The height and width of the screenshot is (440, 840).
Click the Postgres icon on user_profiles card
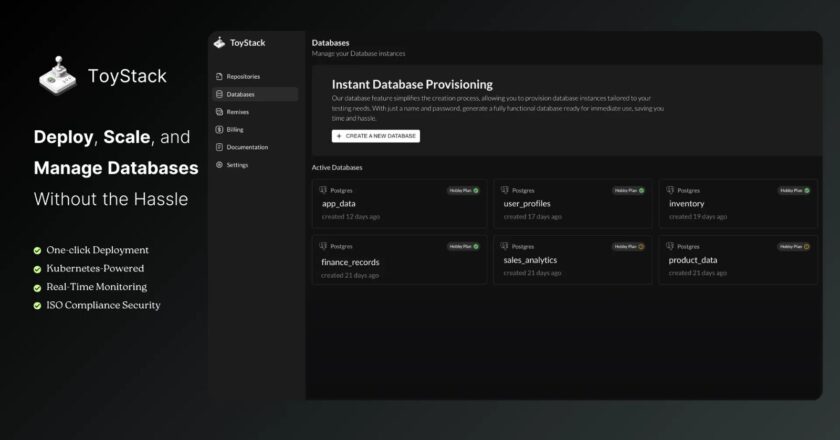pos(505,190)
